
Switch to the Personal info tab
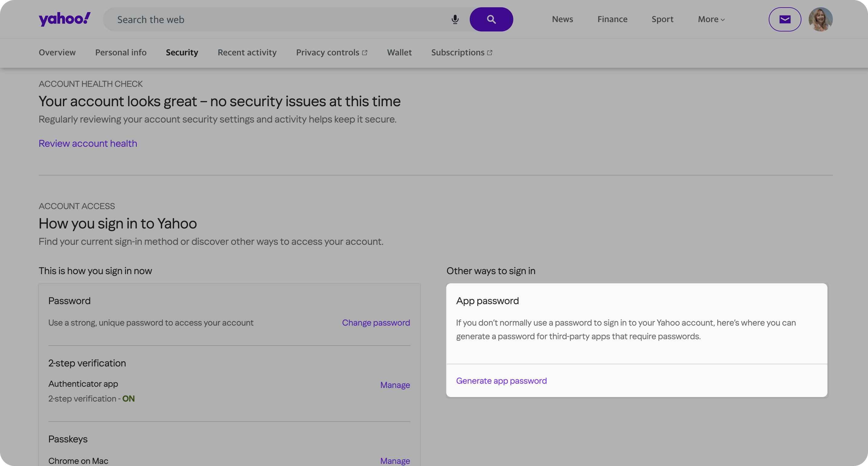pos(121,53)
